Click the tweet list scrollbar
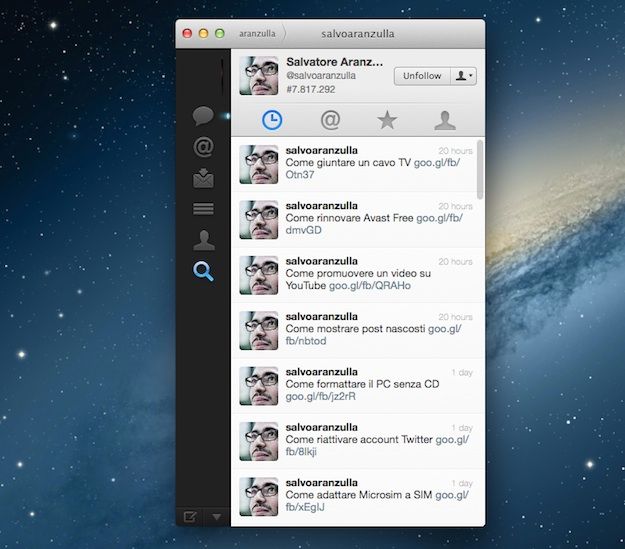 480,169
